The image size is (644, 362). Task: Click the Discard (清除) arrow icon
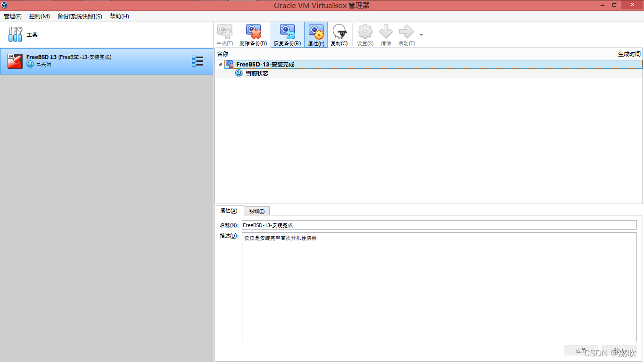click(386, 32)
